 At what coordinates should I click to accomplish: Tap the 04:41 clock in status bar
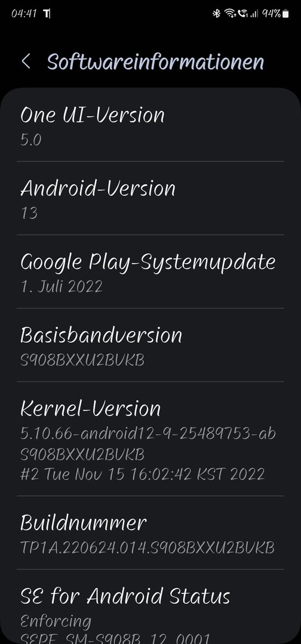point(24,14)
